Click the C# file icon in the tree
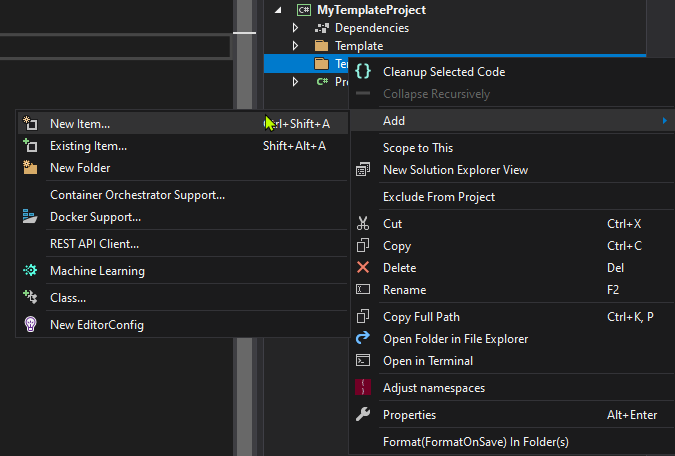Image resolution: width=675 pixels, height=456 pixels. tap(322, 81)
